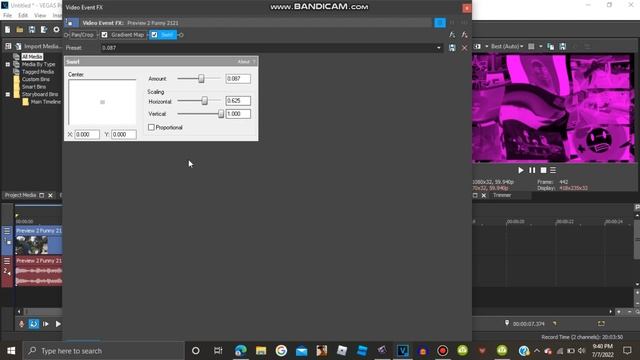Click the Record microphone icon in timeline transport
The width and height of the screenshot is (640, 360).
click(x=22, y=324)
